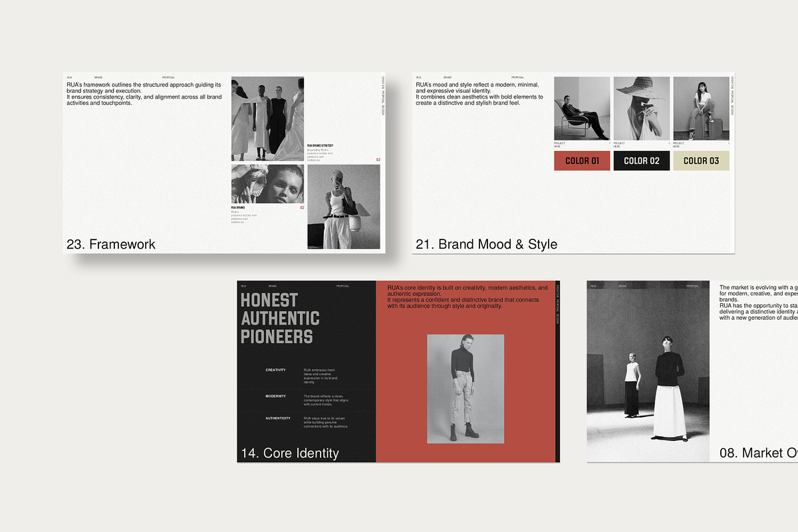Select the "21. Brand Mood & Style" slide title
Viewport: 798px width, 532px height.
coord(487,244)
